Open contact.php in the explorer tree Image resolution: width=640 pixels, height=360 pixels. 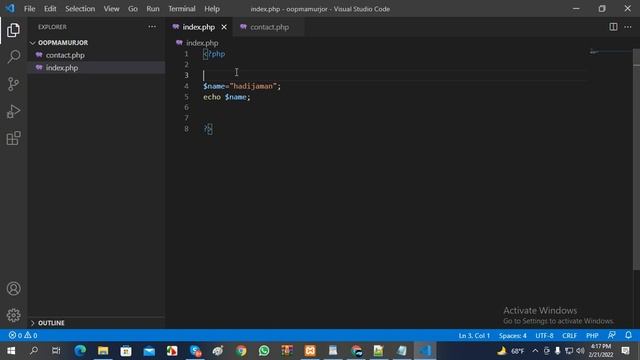click(65, 55)
